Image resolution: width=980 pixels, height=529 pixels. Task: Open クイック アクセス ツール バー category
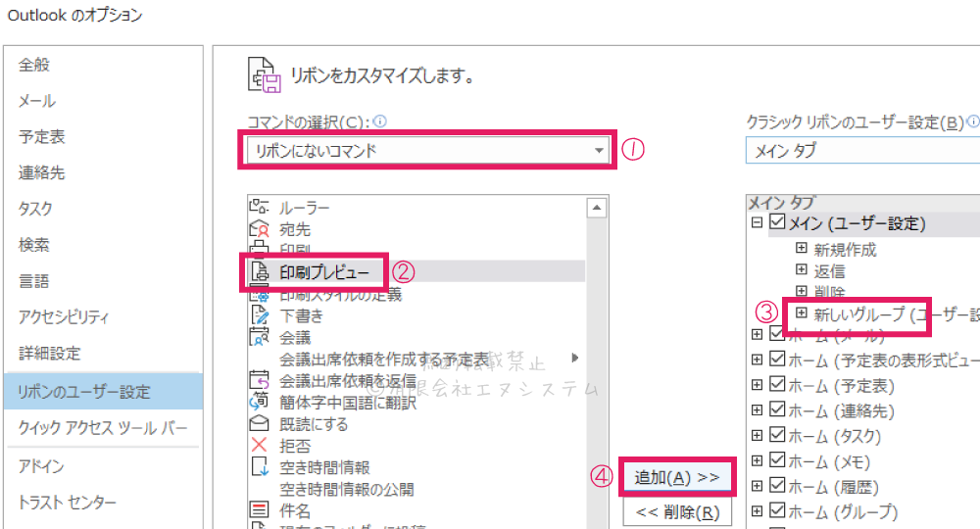(103, 428)
